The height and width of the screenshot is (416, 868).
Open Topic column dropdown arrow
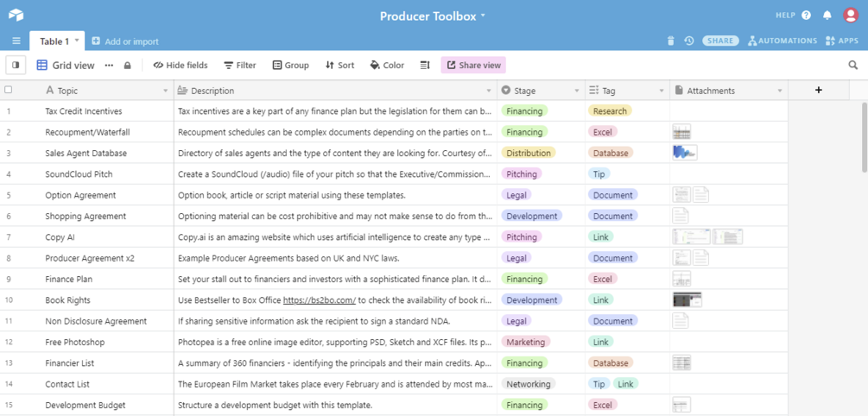(x=165, y=91)
